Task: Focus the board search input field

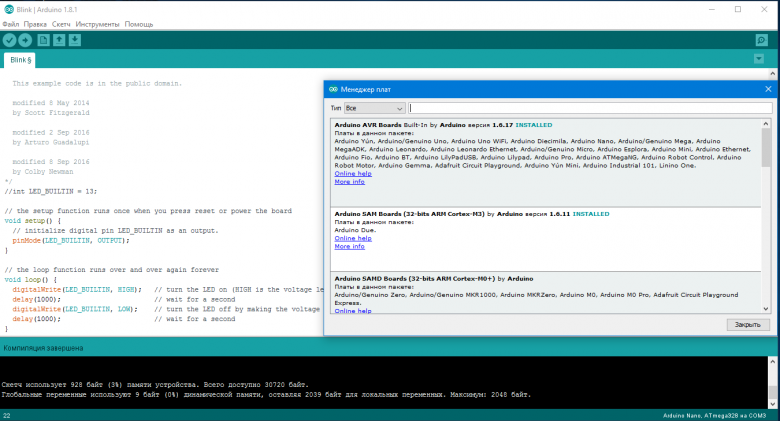Action: tap(590, 108)
